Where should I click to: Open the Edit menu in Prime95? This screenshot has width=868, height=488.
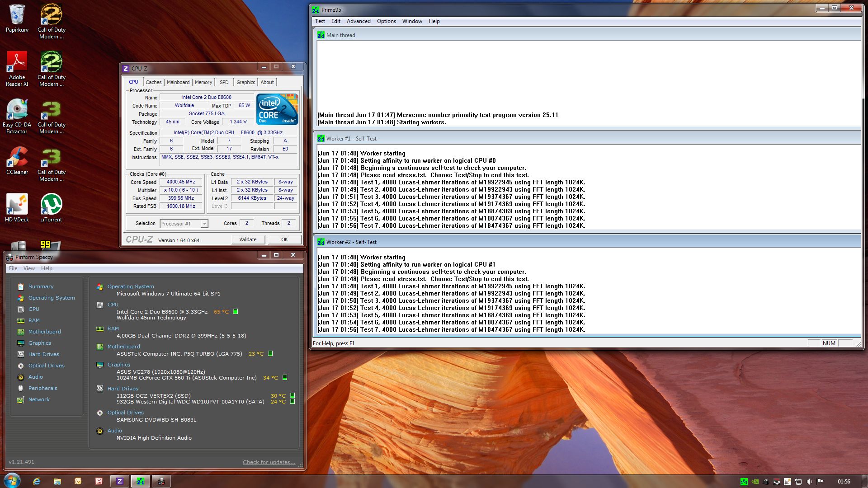(x=335, y=21)
